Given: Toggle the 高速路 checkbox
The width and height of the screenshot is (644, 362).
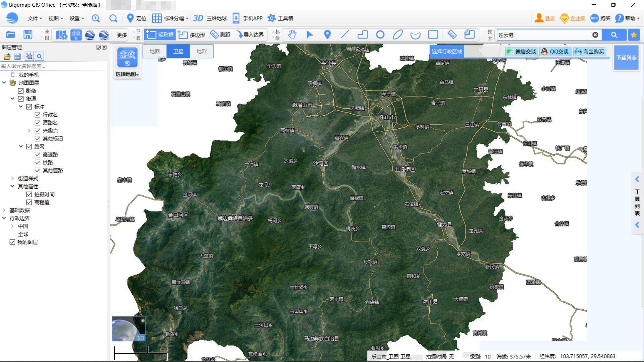Looking at the screenshot, I should pyautogui.click(x=38, y=155).
